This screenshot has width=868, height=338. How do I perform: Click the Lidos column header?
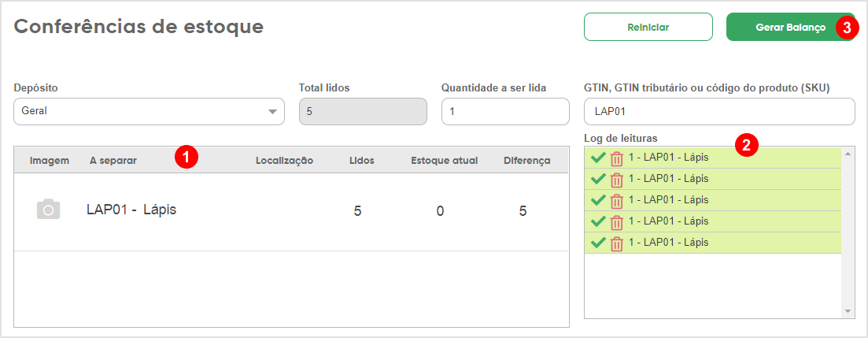362,161
